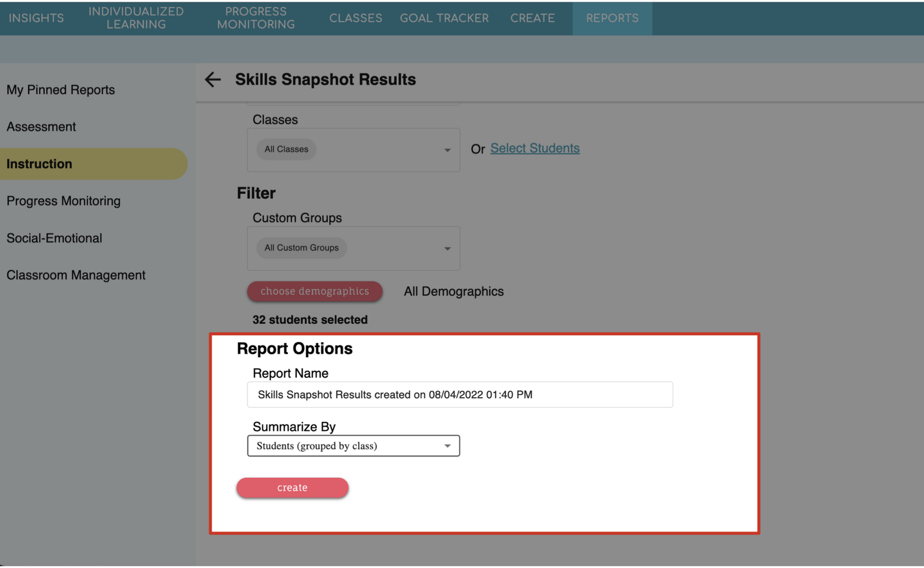
Task: Open PROGRESS MONITORING in the top navigation
Action: click(256, 18)
